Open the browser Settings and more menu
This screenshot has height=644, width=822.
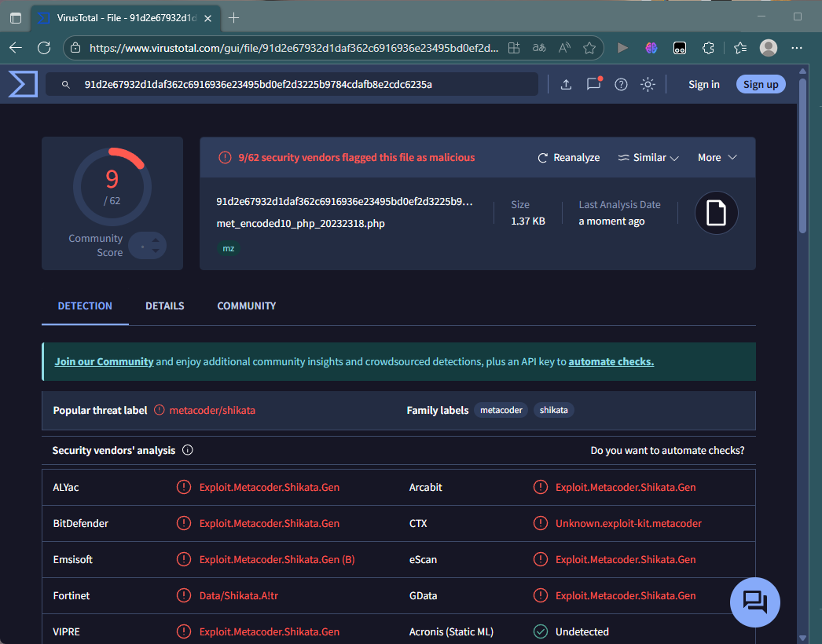pos(797,48)
